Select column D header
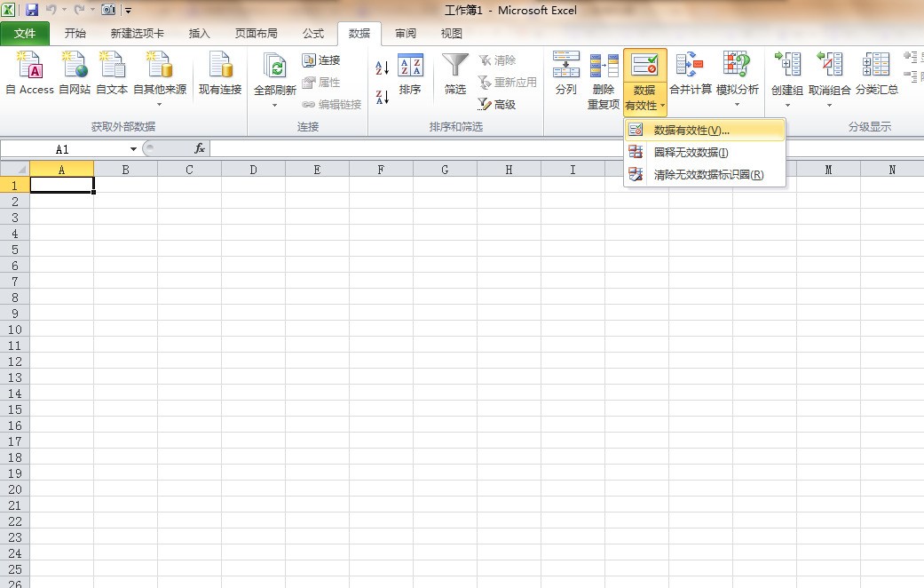The width and height of the screenshot is (924, 588). click(253, 170)
